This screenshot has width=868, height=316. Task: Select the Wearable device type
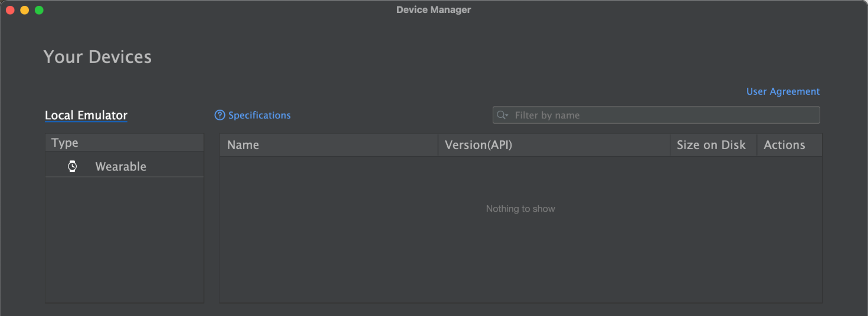pyautogui.click(x=120, y=167)
